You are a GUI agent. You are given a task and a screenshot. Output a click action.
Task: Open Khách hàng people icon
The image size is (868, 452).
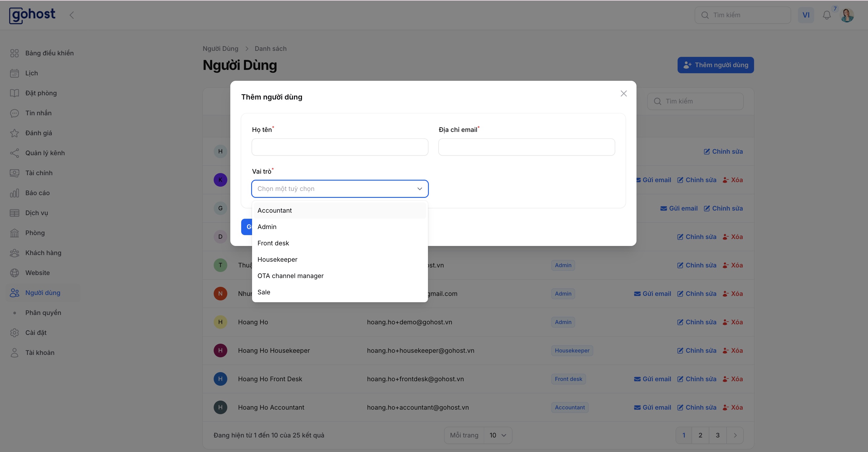click(x=15, y=253)
